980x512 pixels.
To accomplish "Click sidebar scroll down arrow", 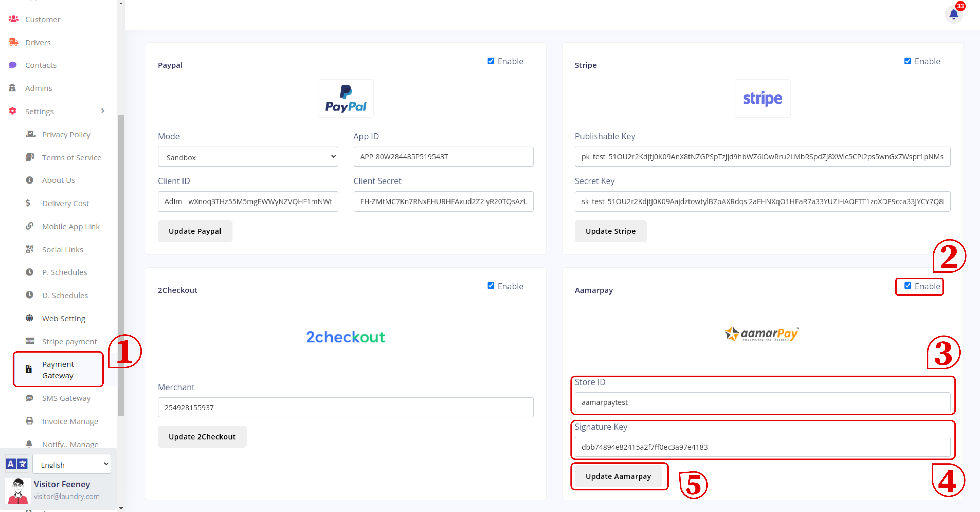I will [121, 508].
